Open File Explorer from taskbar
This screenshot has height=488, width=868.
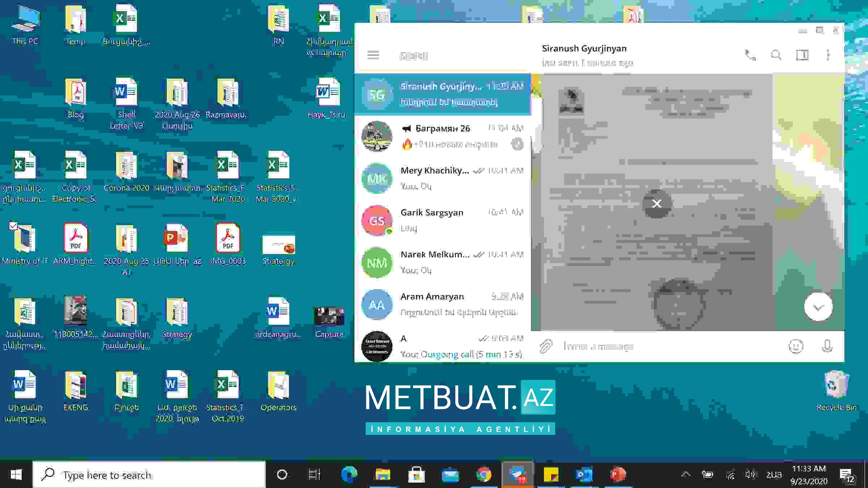click(x=383, y=475)
